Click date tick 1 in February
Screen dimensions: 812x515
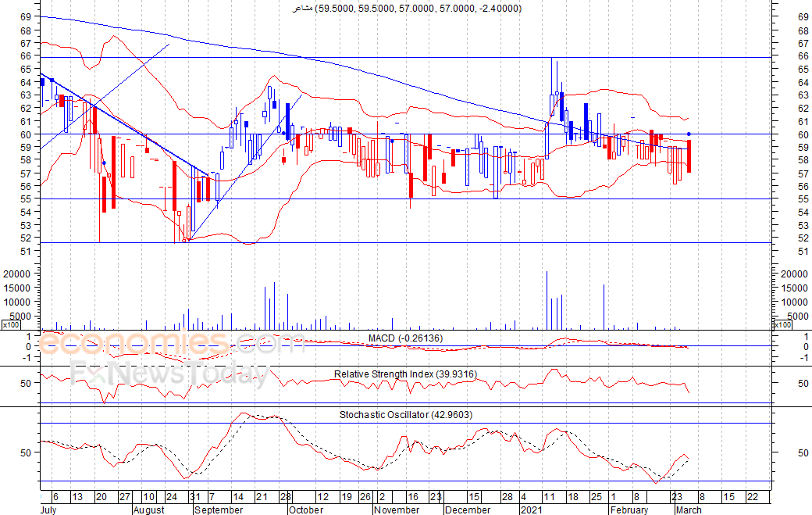[613, 497]
